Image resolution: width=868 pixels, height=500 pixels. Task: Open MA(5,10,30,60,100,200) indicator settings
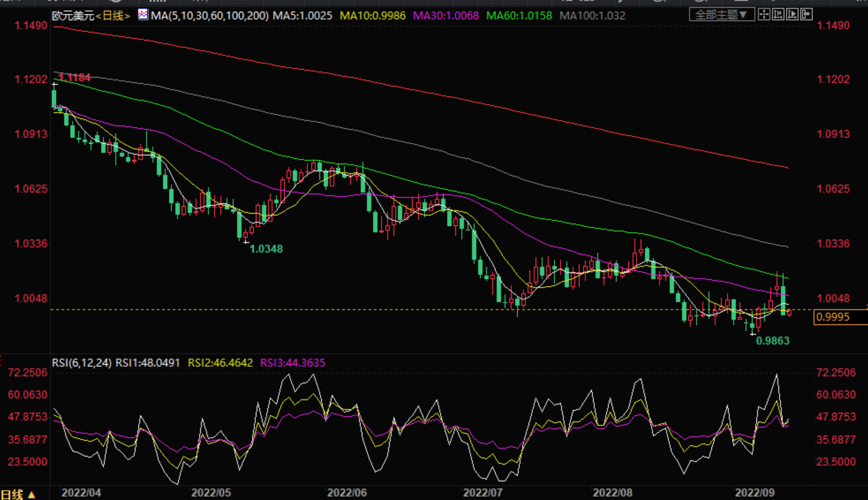pos(209,16)
